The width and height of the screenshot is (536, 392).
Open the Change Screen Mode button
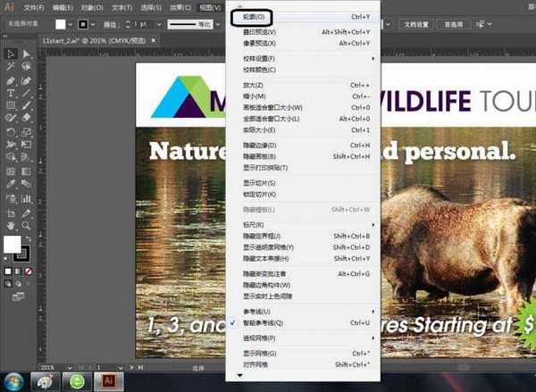click(18, 296)
